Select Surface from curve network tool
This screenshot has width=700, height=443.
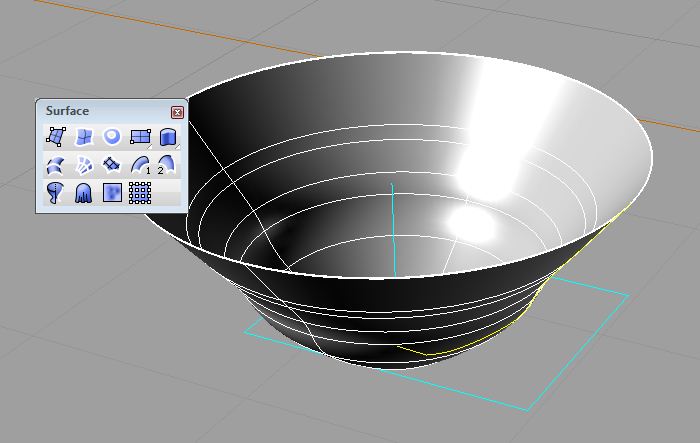pos(83,165)
